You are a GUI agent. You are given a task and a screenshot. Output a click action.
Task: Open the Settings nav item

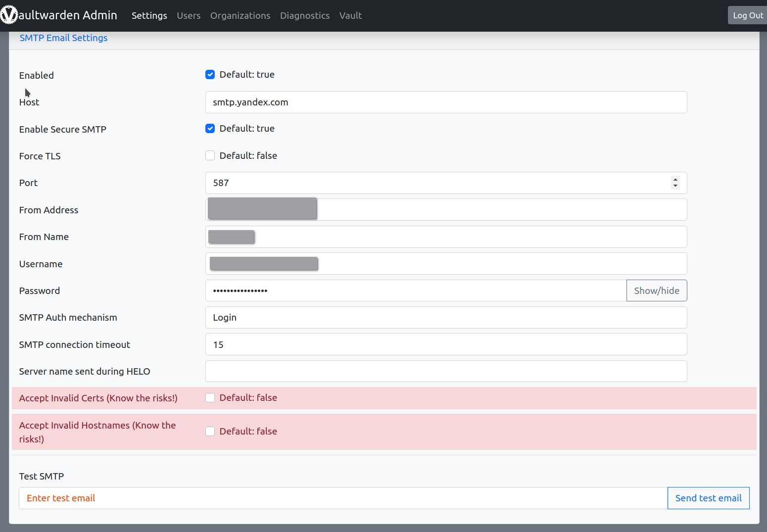pos(149,16)
